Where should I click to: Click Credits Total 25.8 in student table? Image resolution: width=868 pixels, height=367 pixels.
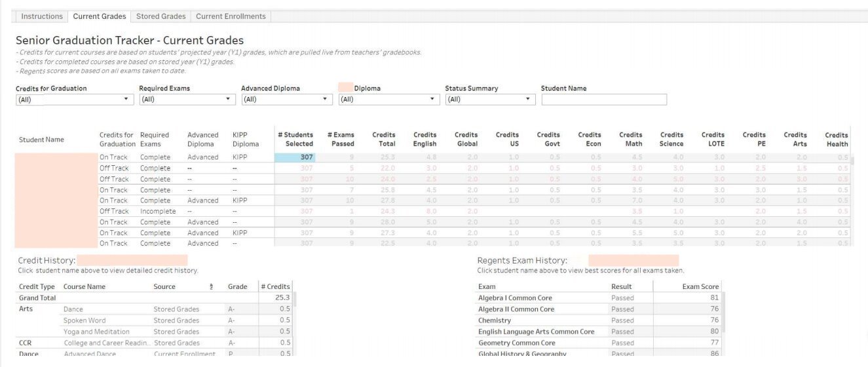coord(388,190)
